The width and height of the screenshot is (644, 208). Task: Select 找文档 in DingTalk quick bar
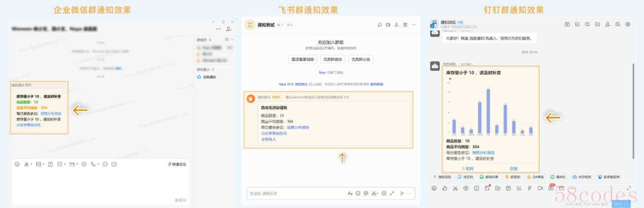coord(466,177)
